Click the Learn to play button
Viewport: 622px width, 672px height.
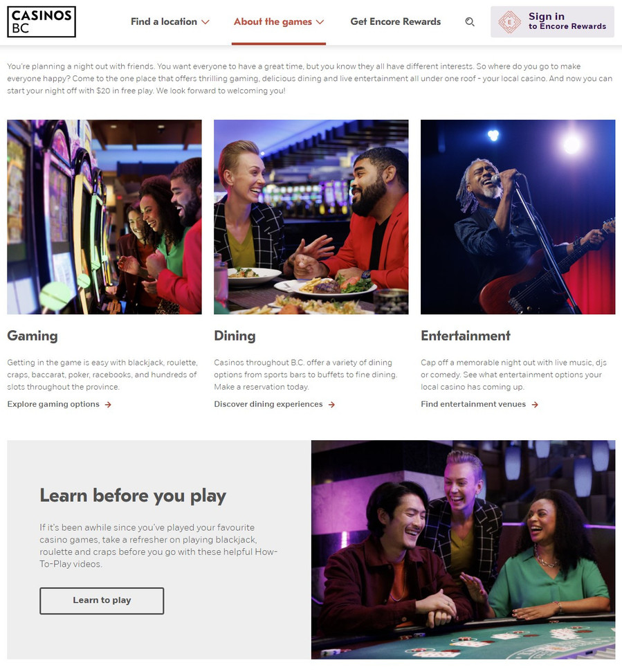pos(102,601)
